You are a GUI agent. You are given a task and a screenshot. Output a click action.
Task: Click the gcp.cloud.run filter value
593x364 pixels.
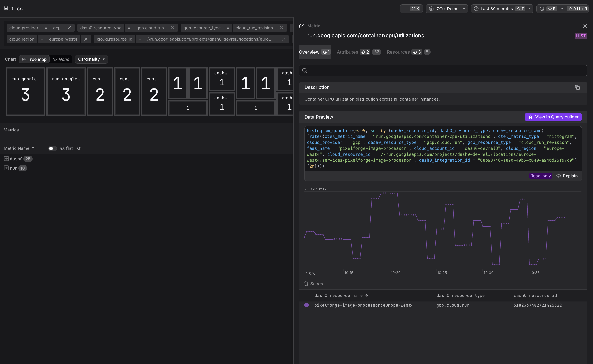point(150,28)
